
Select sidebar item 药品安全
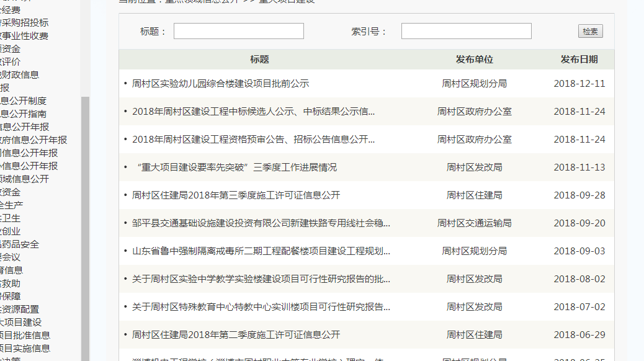click(x=20, y=245)
